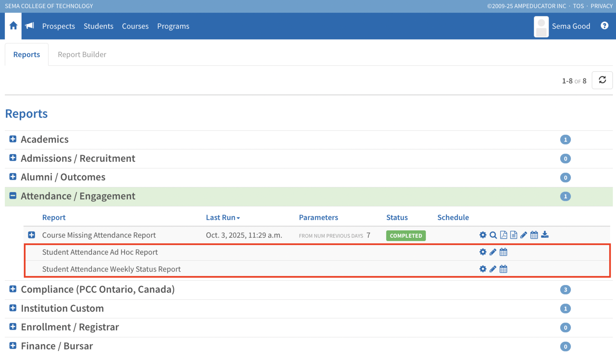Screen dimensions: 616x364
Task: Open the announcements megaphone icon
Action: (x=29, y=26)
